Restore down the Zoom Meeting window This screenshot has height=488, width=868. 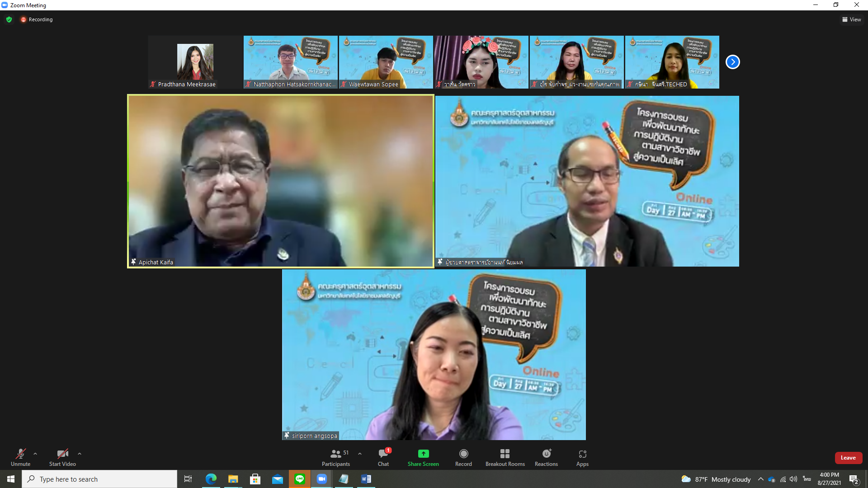[836, 5]
